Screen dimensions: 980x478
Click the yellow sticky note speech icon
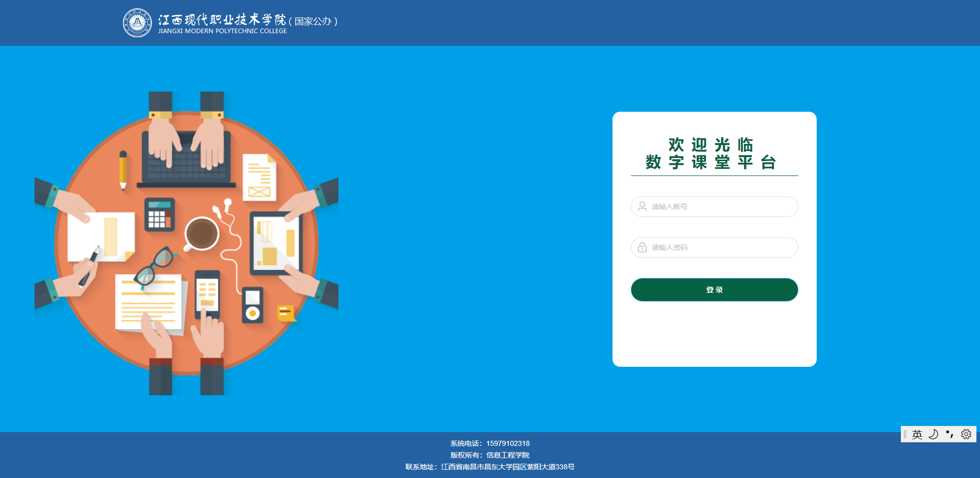(x=286, y=313)
